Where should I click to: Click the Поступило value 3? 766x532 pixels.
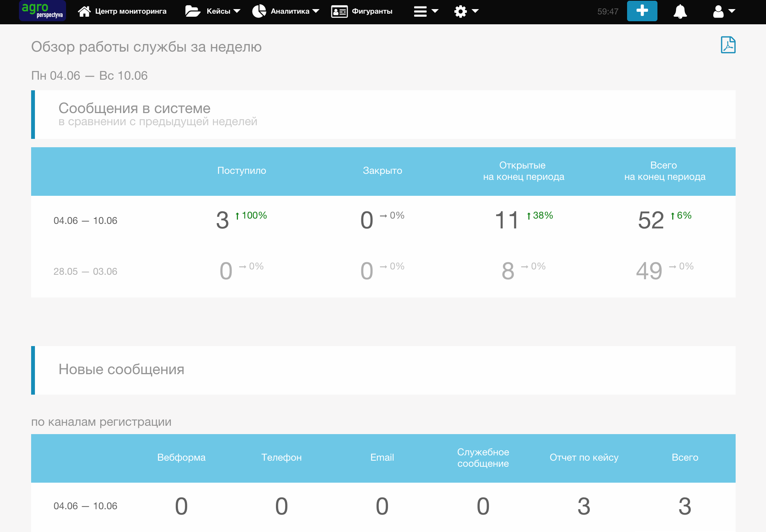coord(222,220)
